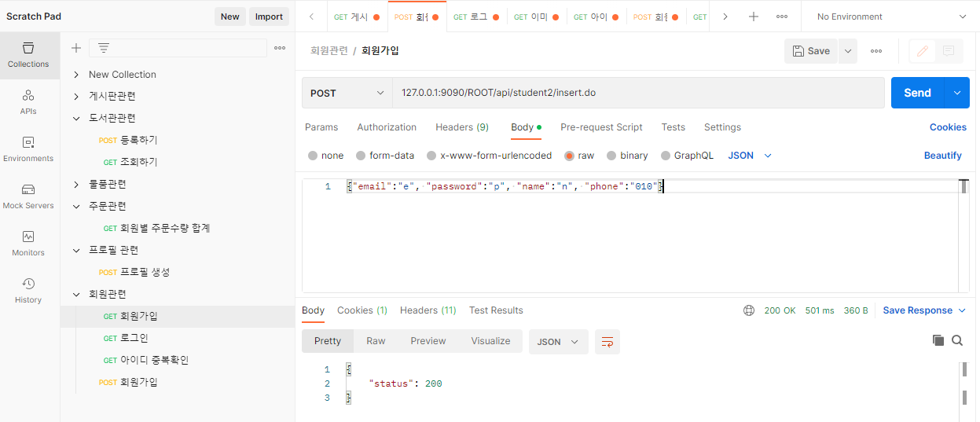Switch response view to Visualize
This screenshot has height=422, width=980.
[x=490, y=341]
